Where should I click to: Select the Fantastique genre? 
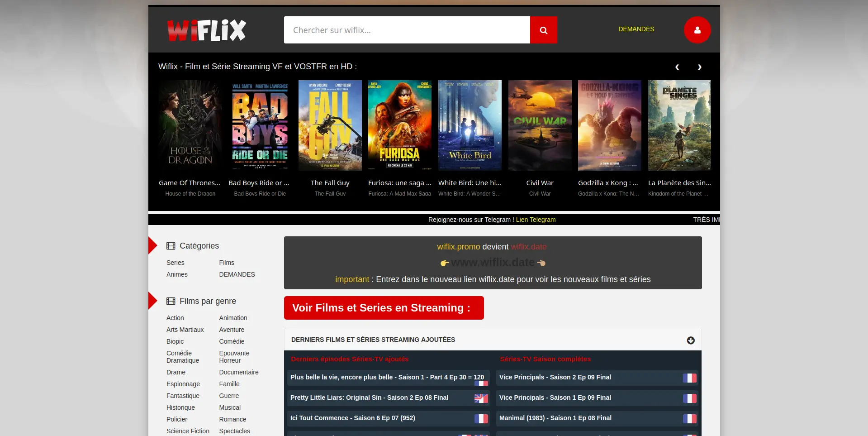pyautogui.click(x=183, y=396)
